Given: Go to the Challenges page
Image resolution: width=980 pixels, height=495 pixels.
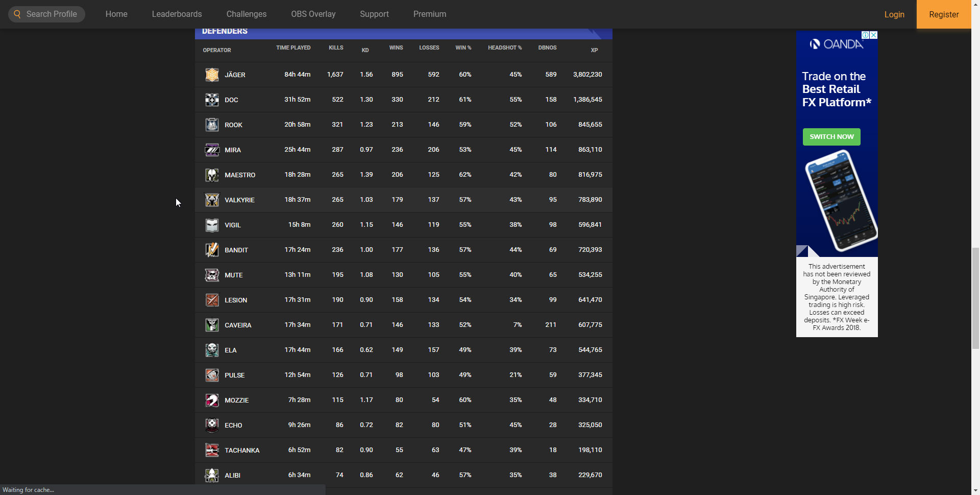Looking at the screenshot, I should click(247, 14).
